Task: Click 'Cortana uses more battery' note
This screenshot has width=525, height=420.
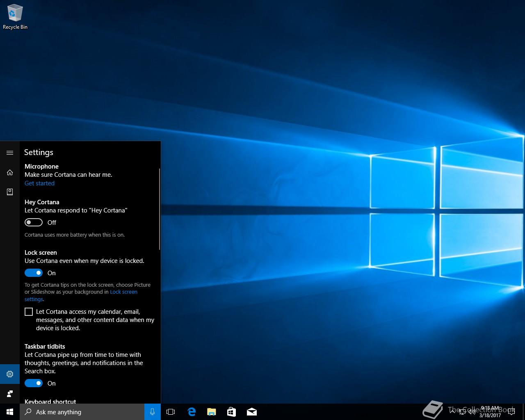Action: coord(75,235)
